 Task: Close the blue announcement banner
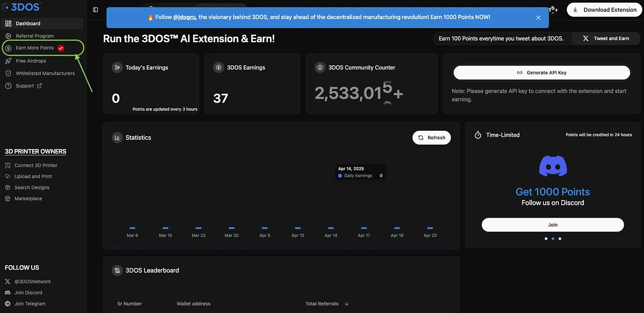click(x=538, y=17)
